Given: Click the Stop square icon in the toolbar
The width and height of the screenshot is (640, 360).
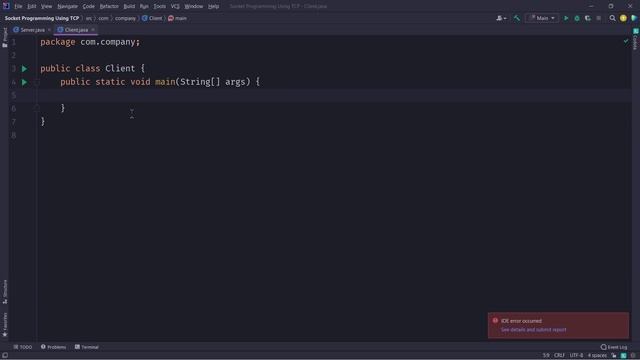Looking at the screenshot, I should (598, 18).
